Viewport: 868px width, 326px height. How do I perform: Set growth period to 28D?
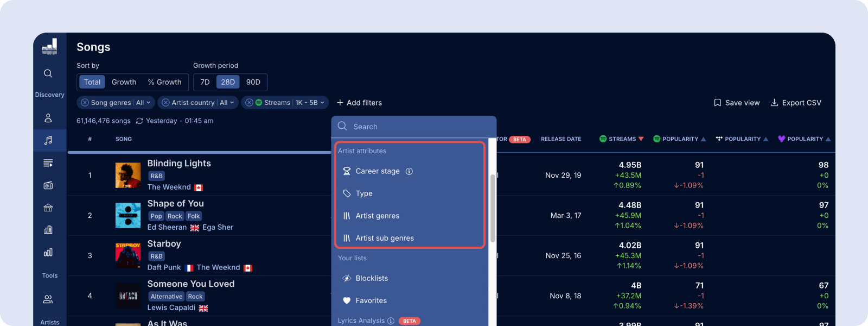228,82
